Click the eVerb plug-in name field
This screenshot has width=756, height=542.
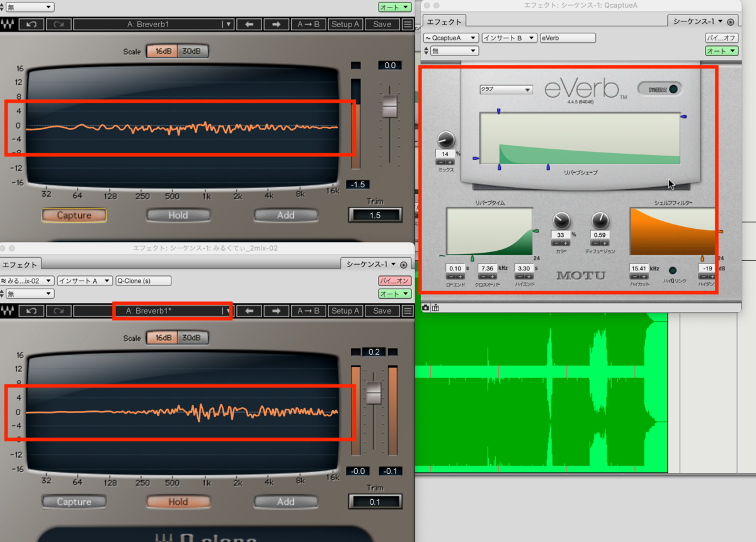point(568,38)
